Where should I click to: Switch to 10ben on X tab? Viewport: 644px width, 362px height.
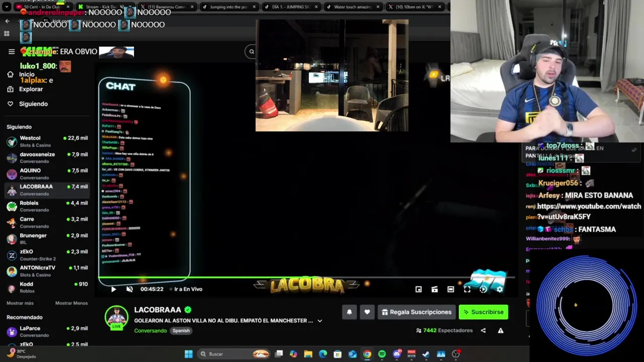(x=415, y=7)
